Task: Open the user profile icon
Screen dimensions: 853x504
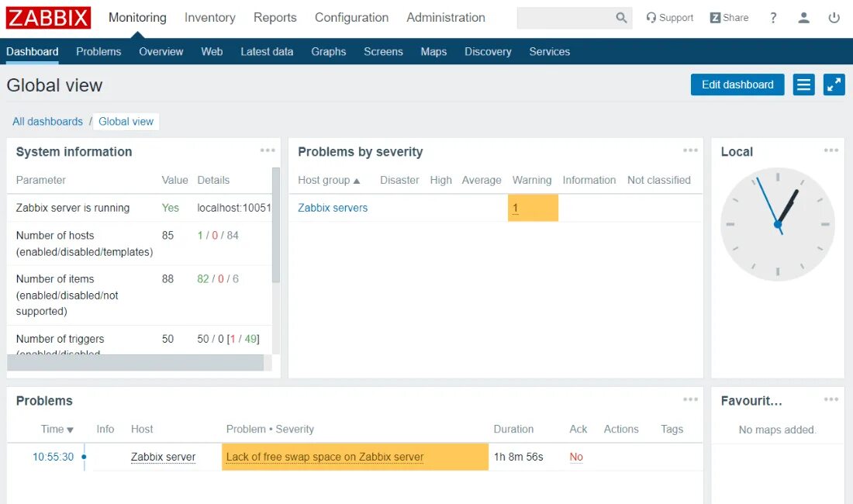Action: click(x=803, y=18)
